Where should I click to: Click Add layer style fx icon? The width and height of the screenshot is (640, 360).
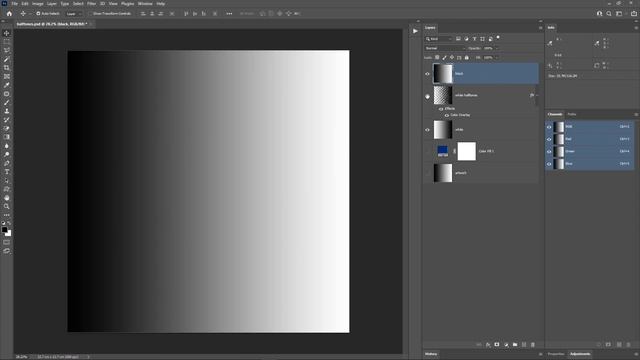[488, 345]
